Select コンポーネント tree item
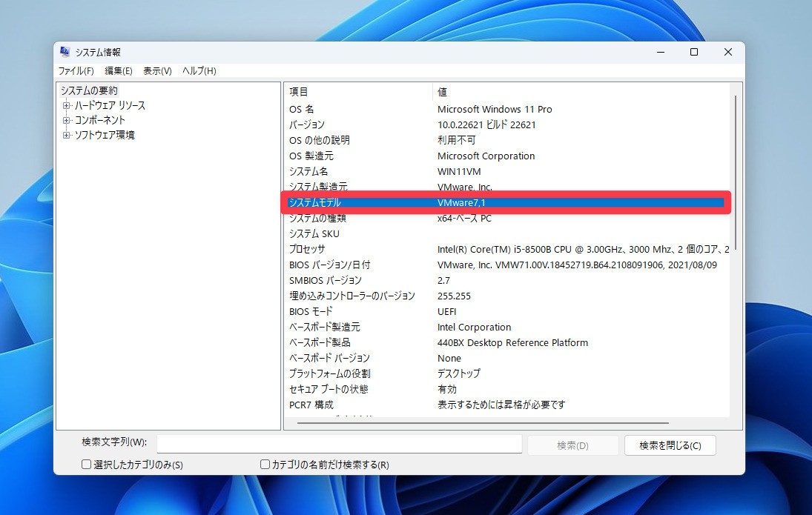 click(100, 120)
